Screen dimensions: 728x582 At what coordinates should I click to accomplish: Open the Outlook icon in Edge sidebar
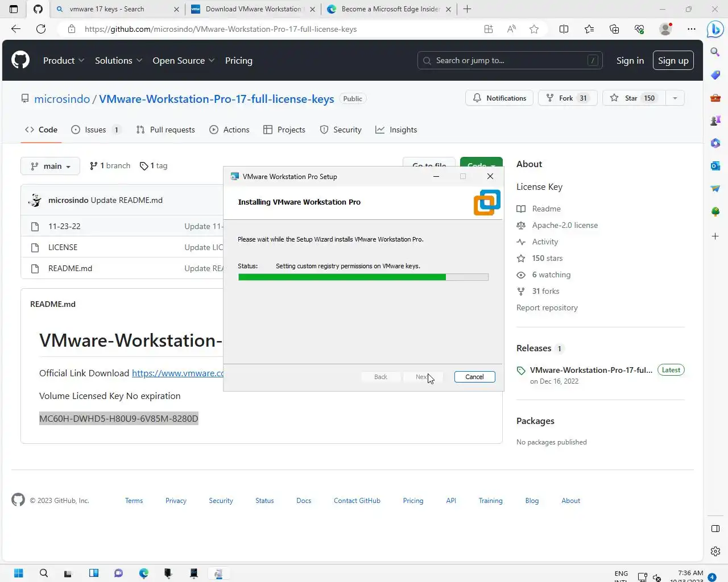715,165
